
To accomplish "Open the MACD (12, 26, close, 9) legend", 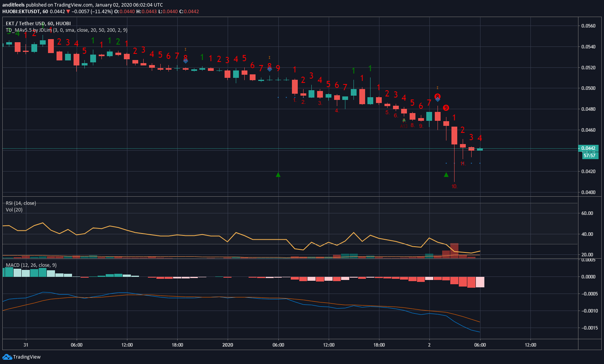I will (x=31, y=265).
